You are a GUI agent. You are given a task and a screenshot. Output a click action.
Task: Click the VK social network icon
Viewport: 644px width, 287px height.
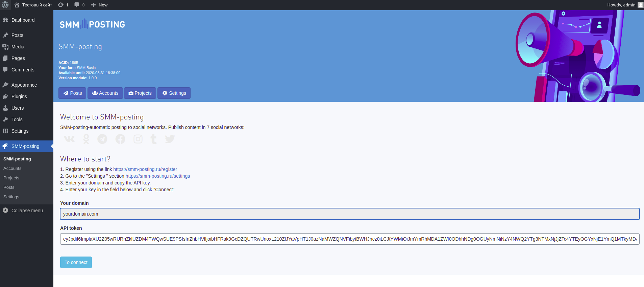click(69, 139)
